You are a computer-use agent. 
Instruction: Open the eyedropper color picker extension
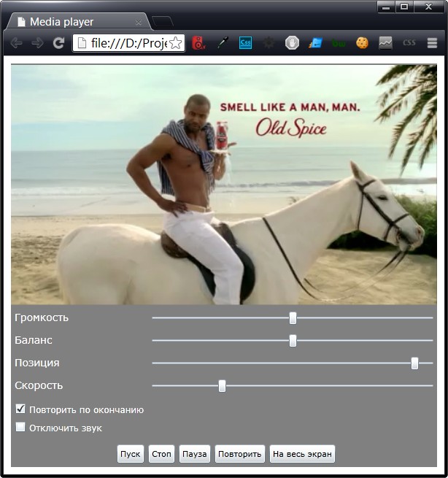[223, 43]
